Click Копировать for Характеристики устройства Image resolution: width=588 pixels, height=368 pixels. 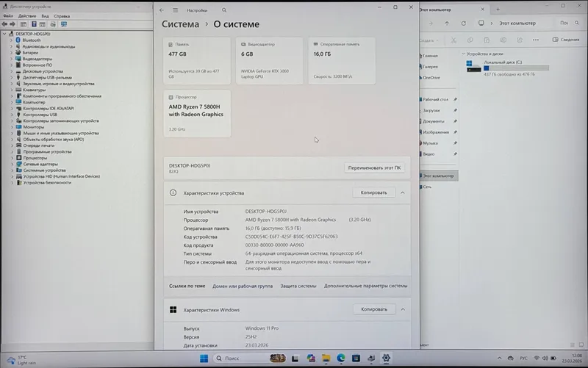[373, 192]
